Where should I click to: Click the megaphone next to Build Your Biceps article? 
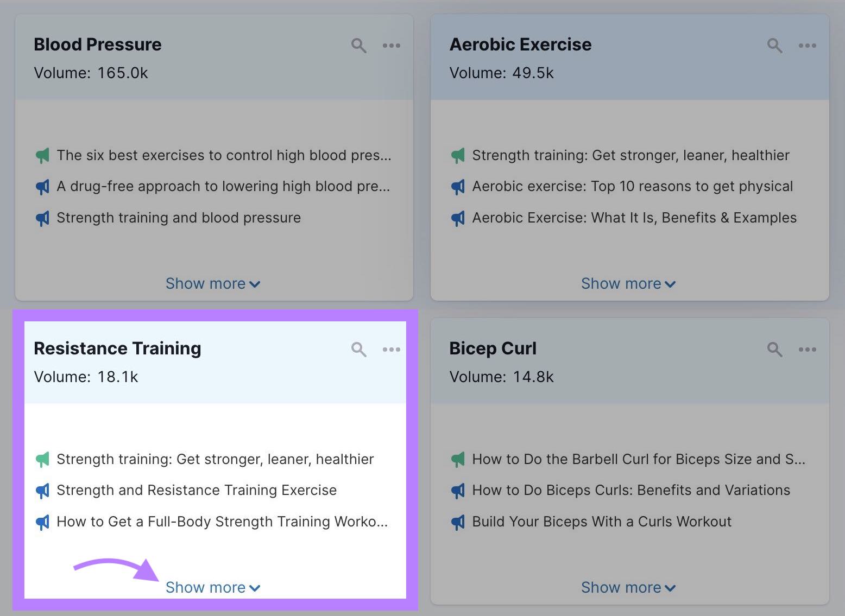[458, 522]
